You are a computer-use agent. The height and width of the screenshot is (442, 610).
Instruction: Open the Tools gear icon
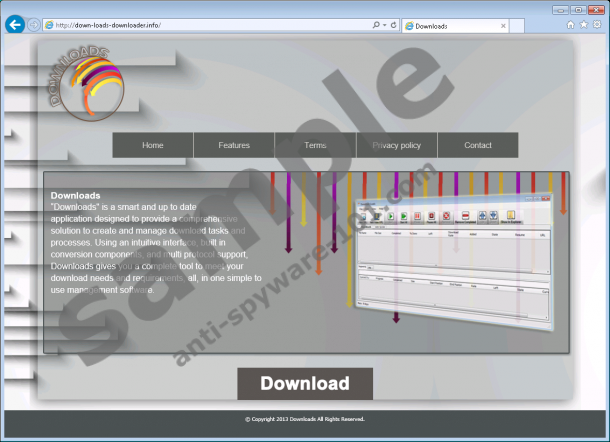tap(597, 24)
